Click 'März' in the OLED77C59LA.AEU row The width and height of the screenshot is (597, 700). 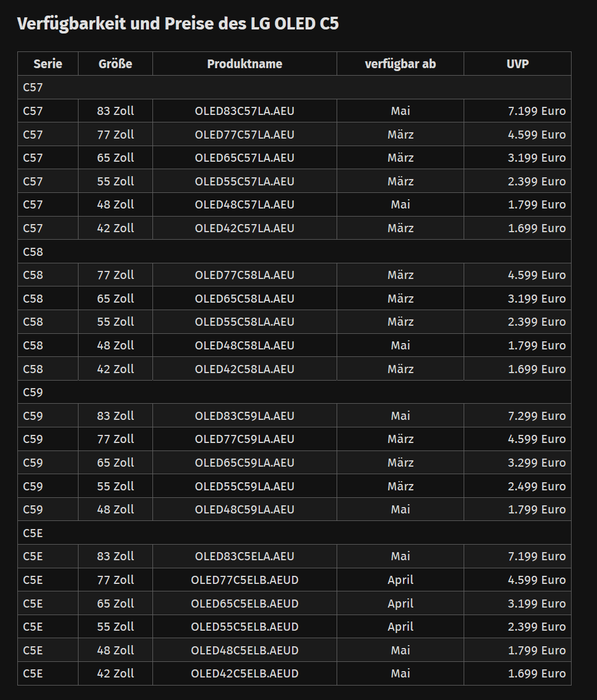(401, 439)
